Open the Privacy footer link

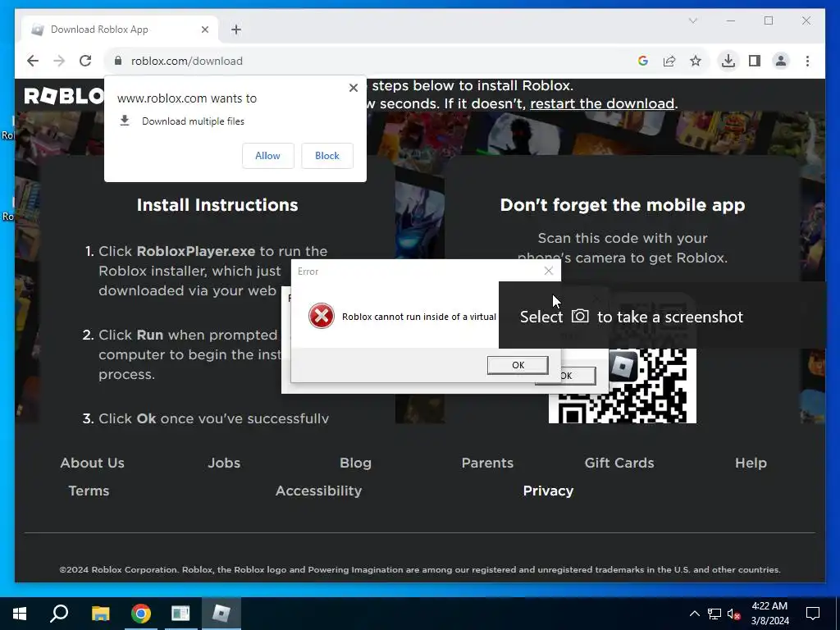[x=548, y=491]
